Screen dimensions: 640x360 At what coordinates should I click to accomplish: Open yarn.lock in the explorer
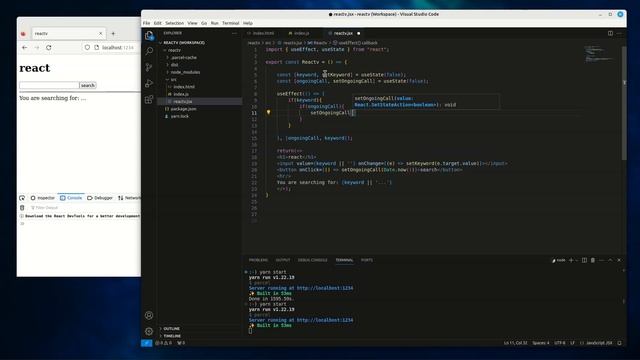coord(180,116)
